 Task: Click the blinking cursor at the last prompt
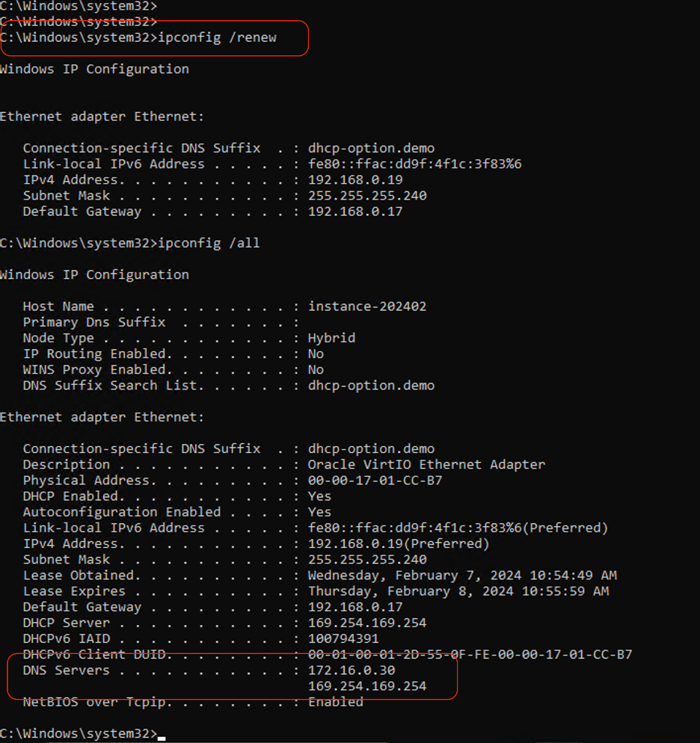click(x=162, y=736)
